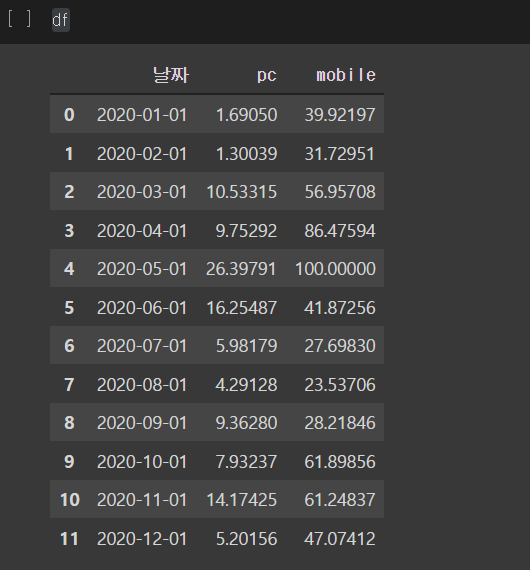The width and height of the screenshot is (530, 570).
Task: Select the '날짜' column header
Action: tap(170, 75)
